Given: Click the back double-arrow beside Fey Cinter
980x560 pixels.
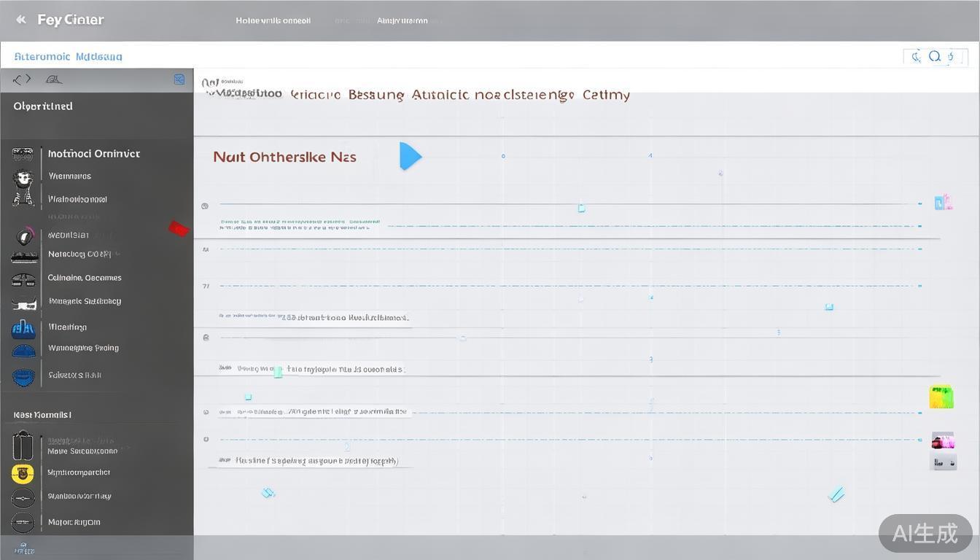Looking at the screenshot, I should click(x=21, y=20).
